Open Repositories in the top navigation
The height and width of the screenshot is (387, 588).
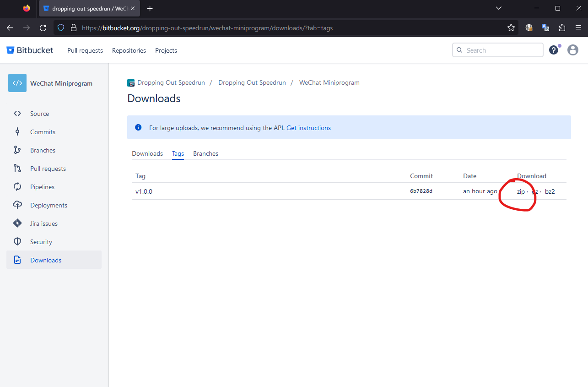[x=129, y=50]
